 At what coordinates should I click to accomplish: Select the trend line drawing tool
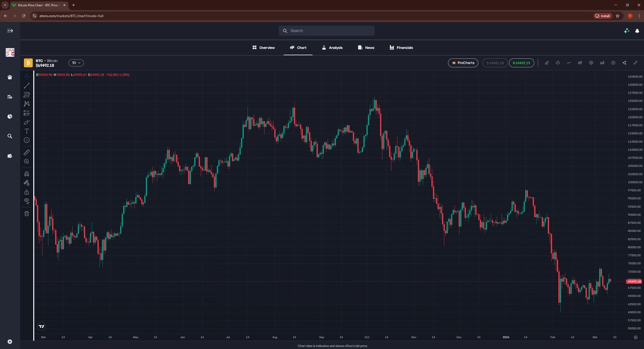point(27,86)
